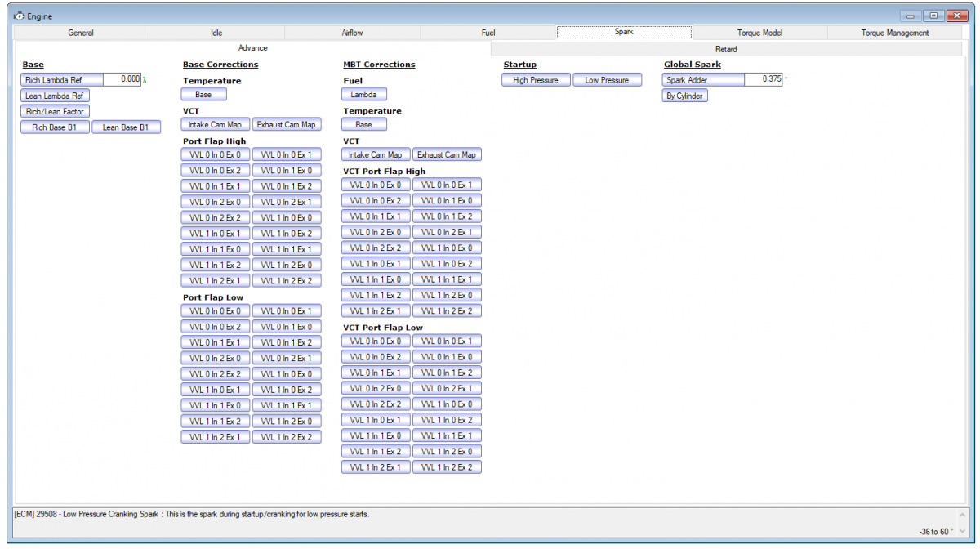
Task: Open the High Pressure startup spark table
Action: pos(536,79)
